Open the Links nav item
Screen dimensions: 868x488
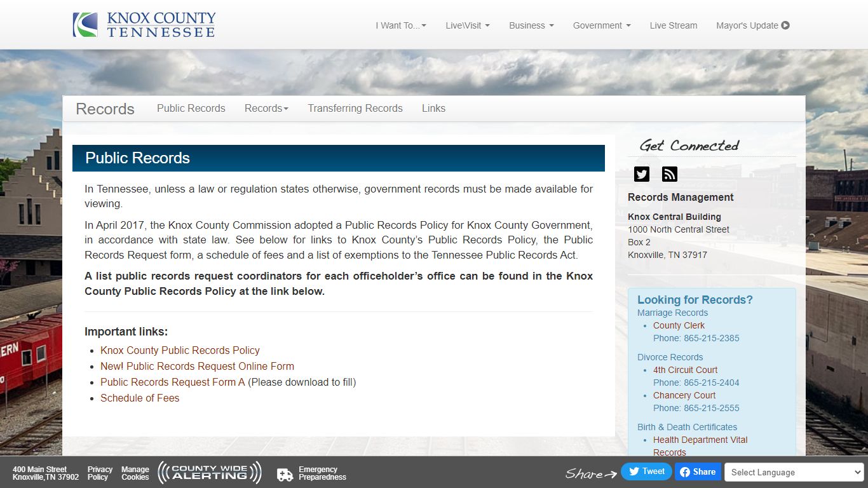[433, 108]
